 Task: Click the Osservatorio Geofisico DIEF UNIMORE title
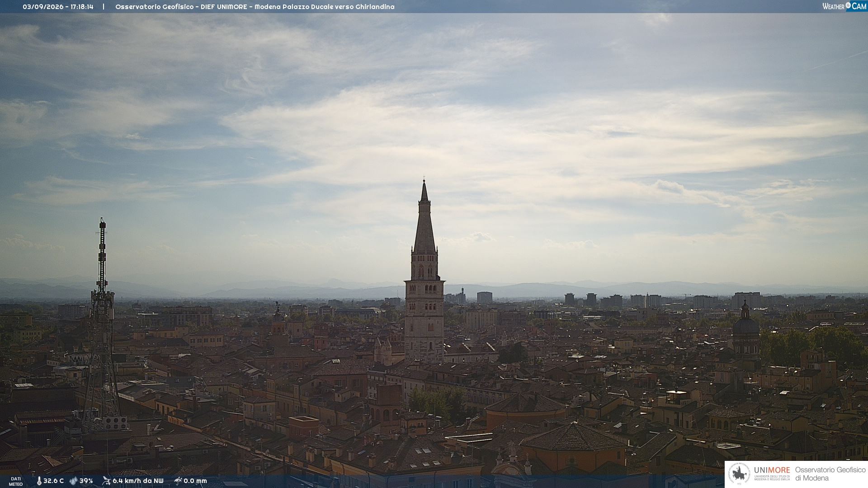click(x=255, y=7)
